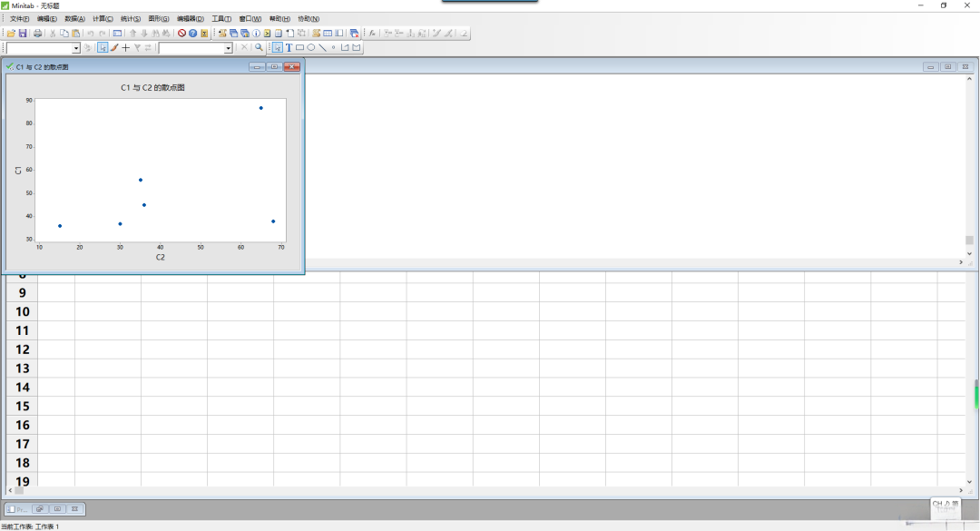This screenshot has width=980, height=531.
Task: Select the crosshairs plus tool
Action: point(125,47)
